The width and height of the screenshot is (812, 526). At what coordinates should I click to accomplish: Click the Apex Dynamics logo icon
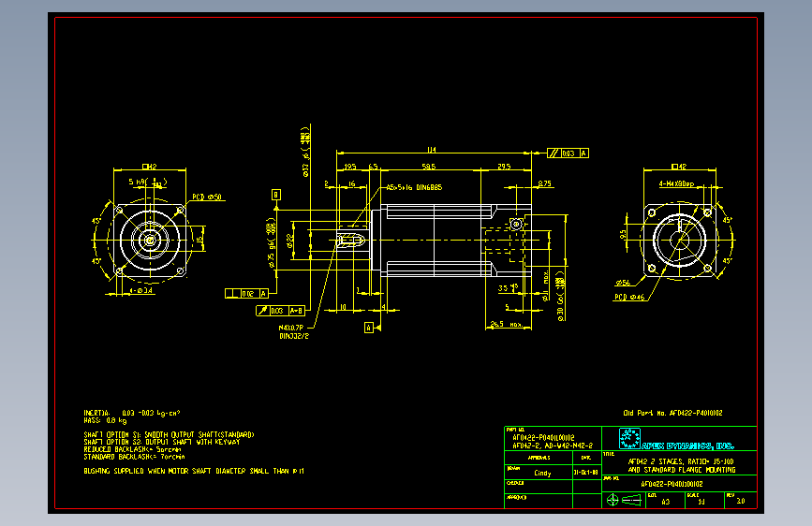629,439
